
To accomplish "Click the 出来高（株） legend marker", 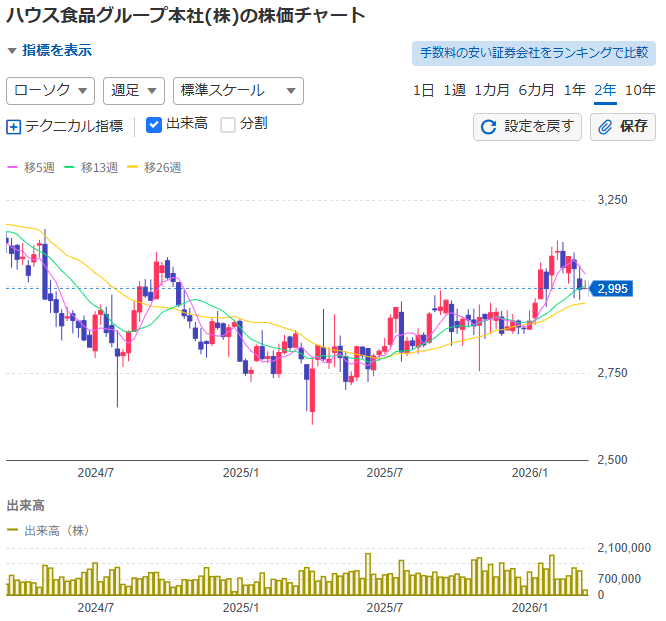I will [13, 530].
